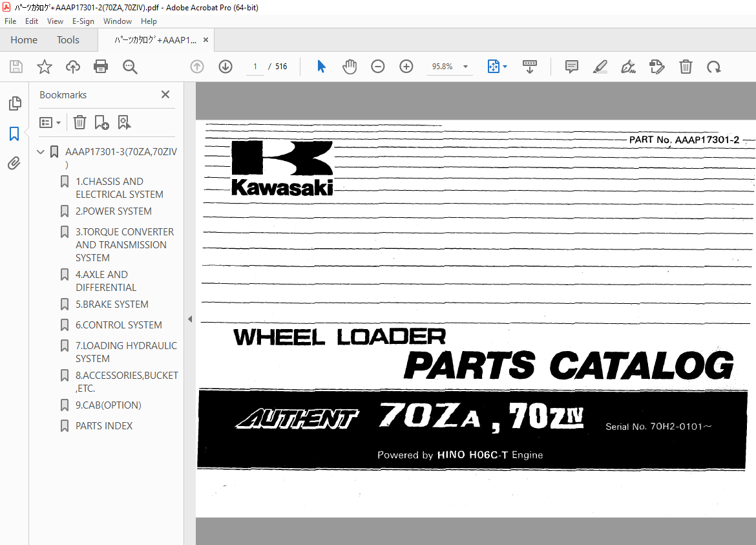Print the document with printer icon
The width and height of the screenshot is (756, 545).
(101, 67)
